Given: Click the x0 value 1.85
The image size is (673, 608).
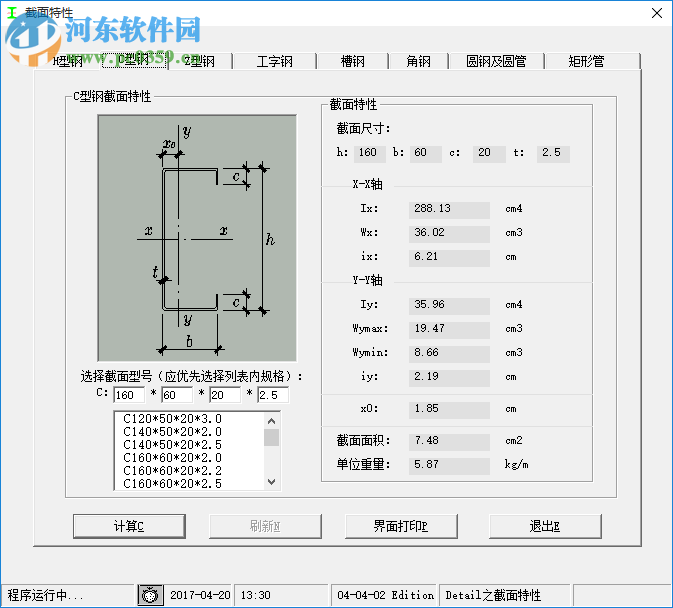Looking at the screenshot, I should pos(449,410).
